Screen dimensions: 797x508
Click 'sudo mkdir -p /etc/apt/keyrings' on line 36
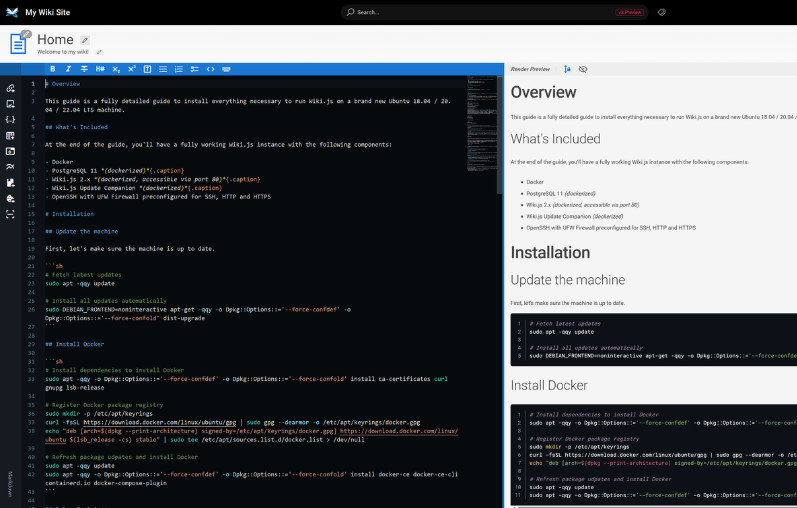(x=99, y=414)
